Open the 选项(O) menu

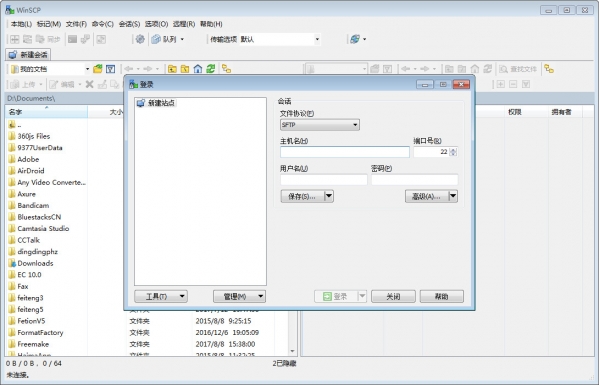pos(157,24)
